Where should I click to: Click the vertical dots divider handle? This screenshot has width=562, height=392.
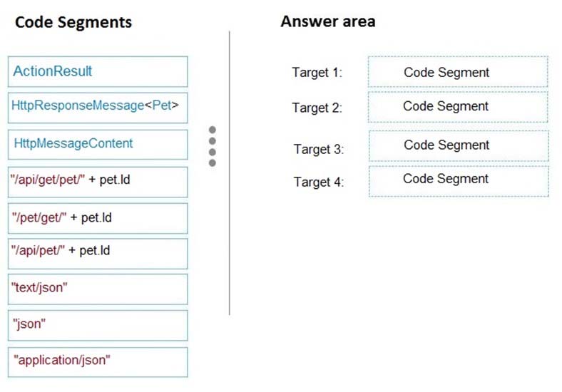[213, 146]
